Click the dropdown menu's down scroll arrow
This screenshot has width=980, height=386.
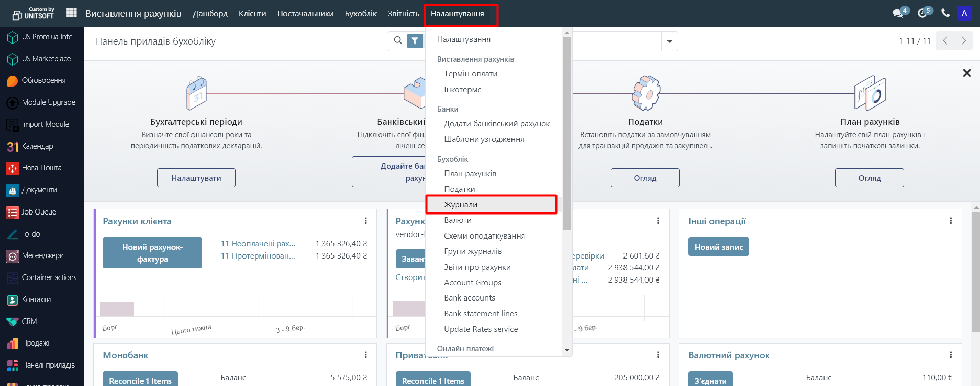click(x=567, y=350)
